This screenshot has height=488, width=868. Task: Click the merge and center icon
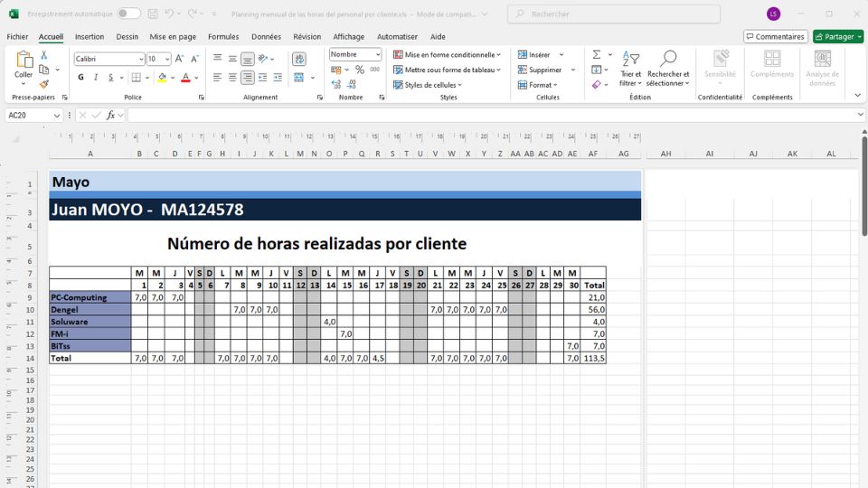(299, 78)
